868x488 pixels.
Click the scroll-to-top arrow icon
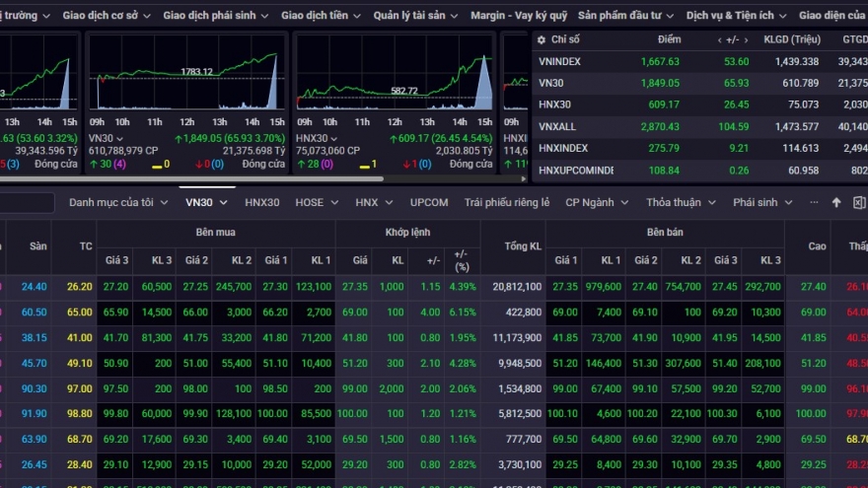coord(836,202)
